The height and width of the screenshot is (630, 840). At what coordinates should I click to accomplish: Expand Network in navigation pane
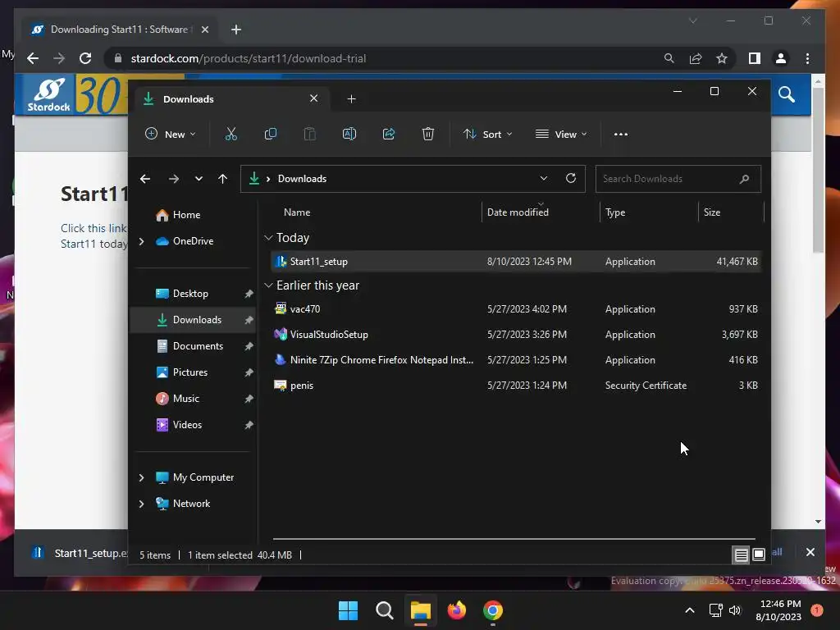141,504
